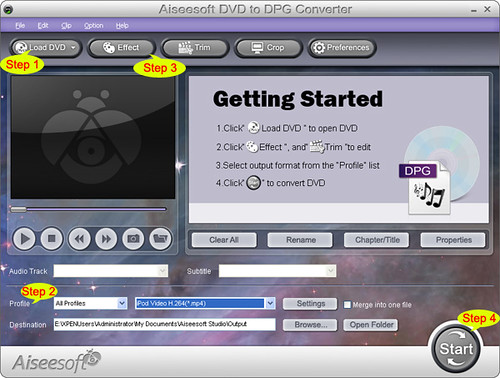The height and width of the screenshot is (378, 500).
Task: Minimize the converter window
Action: pos(474,10)
